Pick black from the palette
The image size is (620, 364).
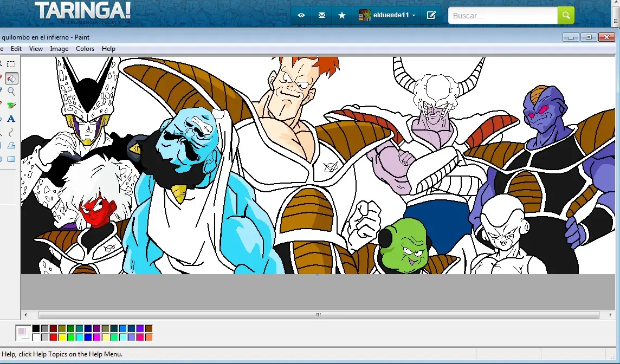coord(36,328)
